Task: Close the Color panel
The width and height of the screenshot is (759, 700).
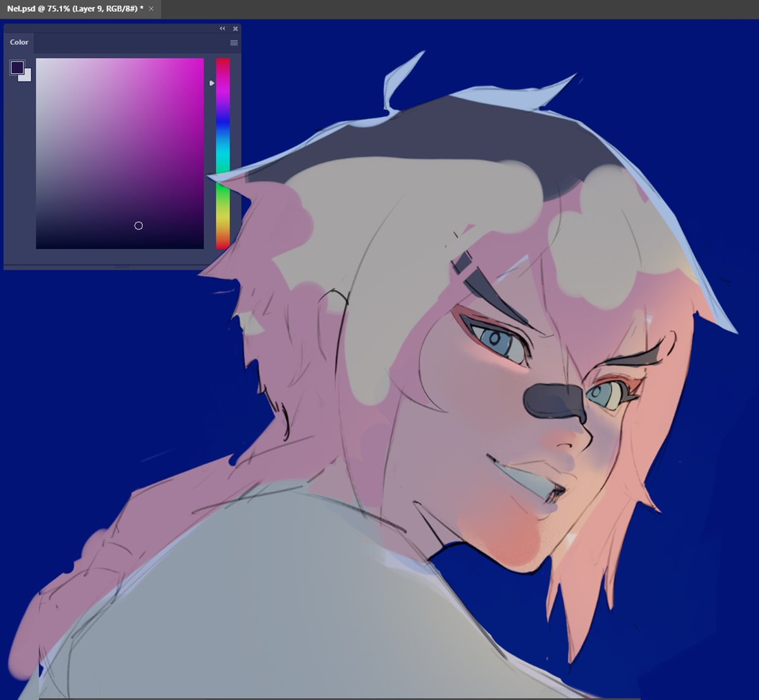Action: pos(235,28)
